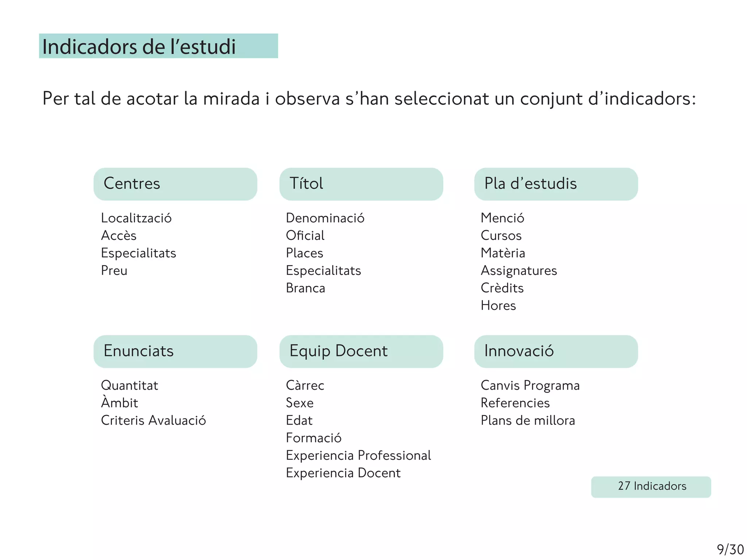Click the Innovació category box
Image resolution: width=747 pixels, height=560 pixels.
tap(556, 351)
